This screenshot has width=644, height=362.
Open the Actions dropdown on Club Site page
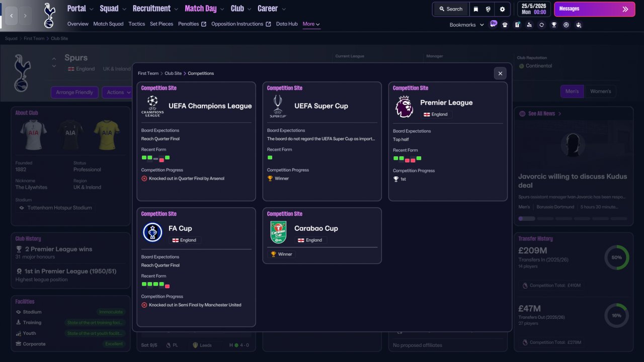click(117, 93)
